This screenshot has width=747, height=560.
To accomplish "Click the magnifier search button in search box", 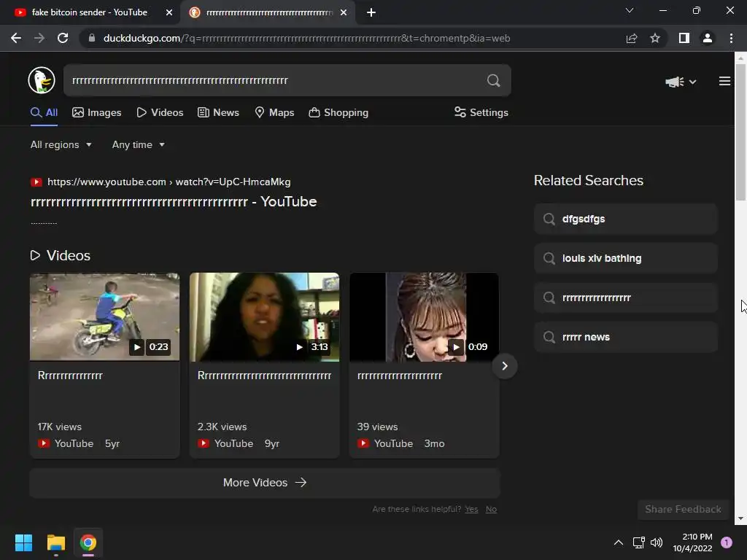I will click(494, 80).
